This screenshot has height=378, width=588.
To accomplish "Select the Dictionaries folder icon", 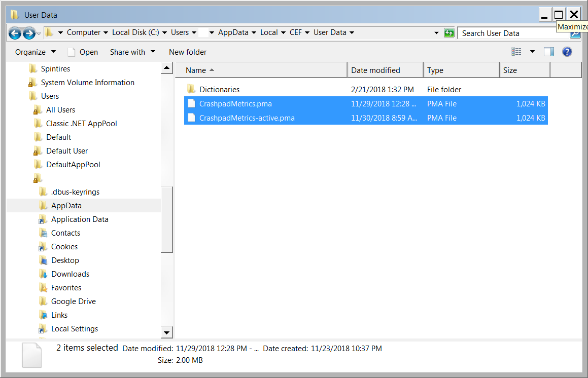I will 191,89.
